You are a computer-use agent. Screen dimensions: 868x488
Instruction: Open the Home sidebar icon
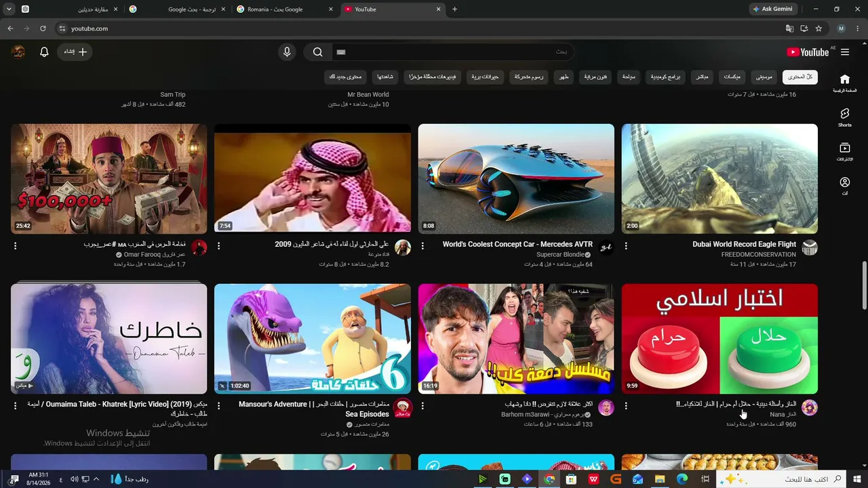(844, 83)
